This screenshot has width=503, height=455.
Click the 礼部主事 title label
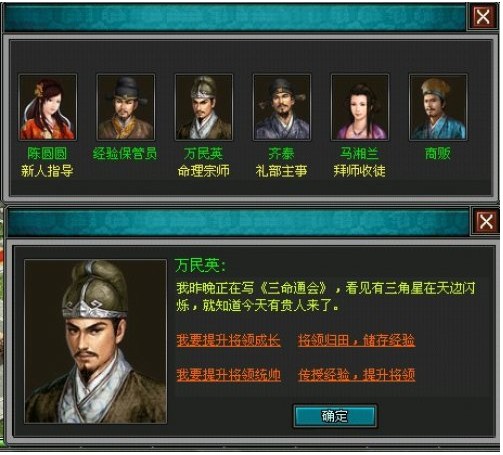click(x=281, y=171)
